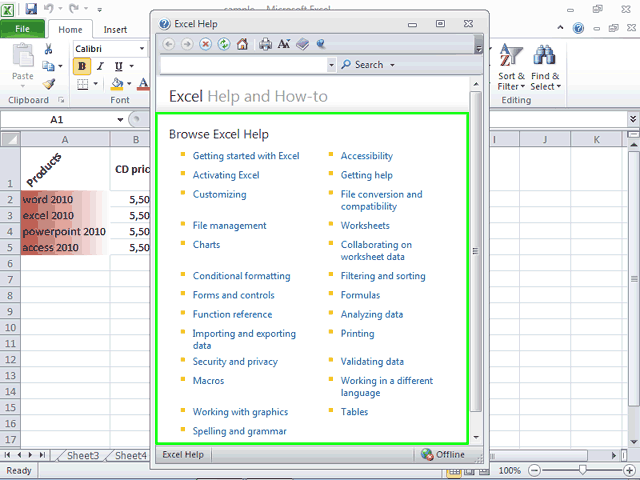The image size is (640, 480).
Task: Open the 'Filtering and sorting' help link
Action: (x=383, y=276)
